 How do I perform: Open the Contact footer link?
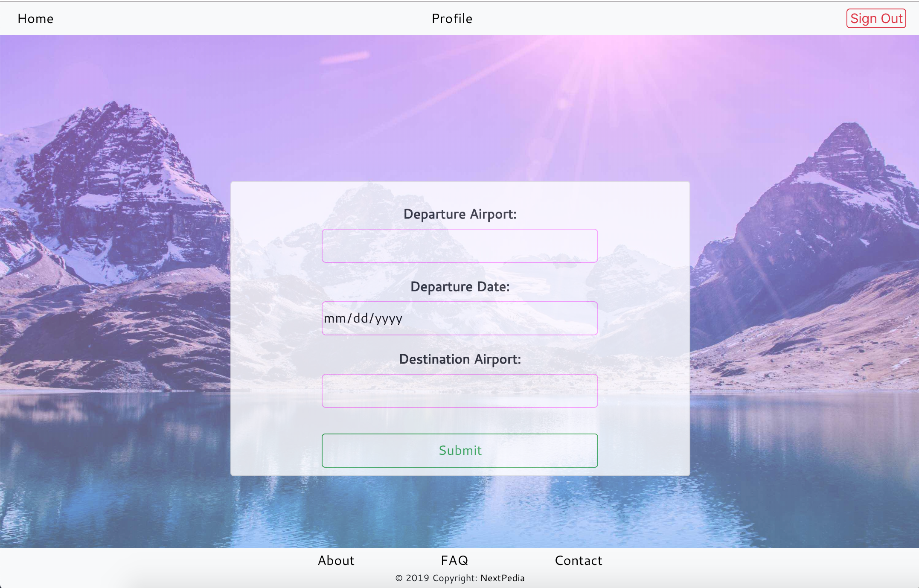tap(578, 560)
